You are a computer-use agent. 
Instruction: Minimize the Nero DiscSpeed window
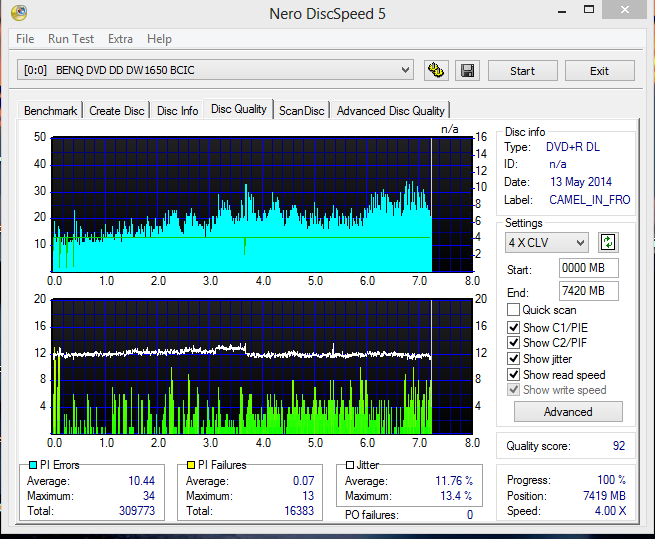coord(562,10)
